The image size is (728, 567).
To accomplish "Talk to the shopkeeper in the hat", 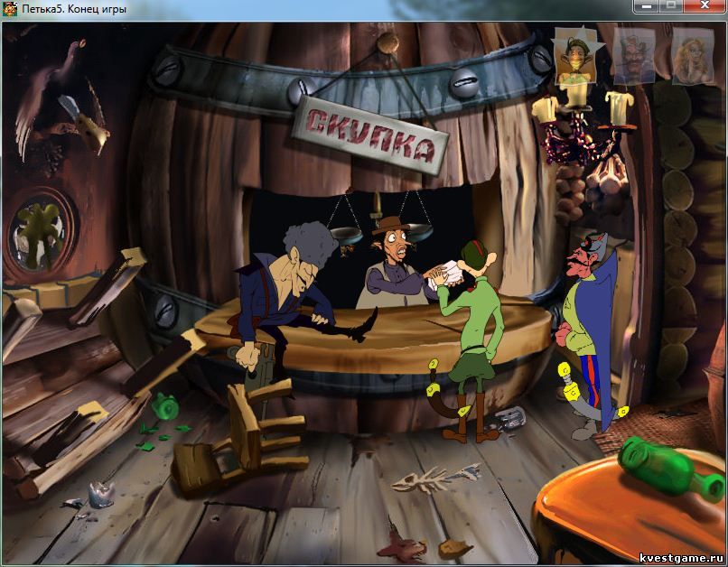I will click(395, 265).
